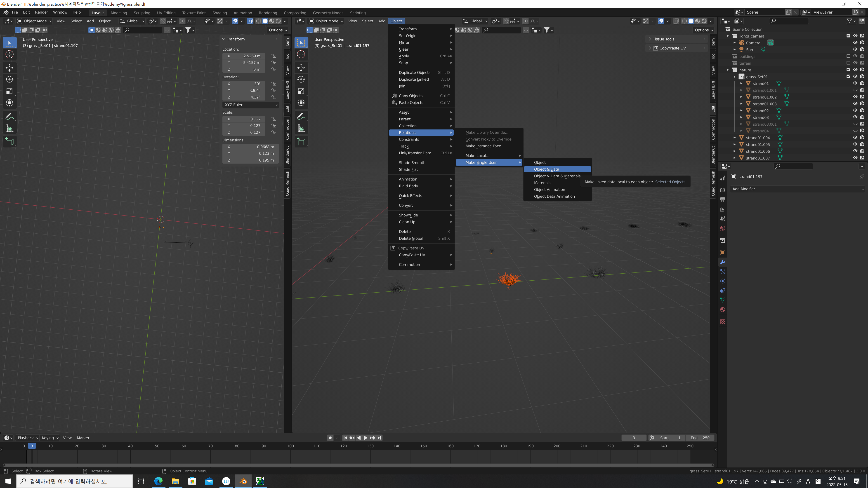Image resolution: width=868 pixels, height=488 pixels.
Task: Select the Move tool in left viewport
Action: (x=9, y=68)
